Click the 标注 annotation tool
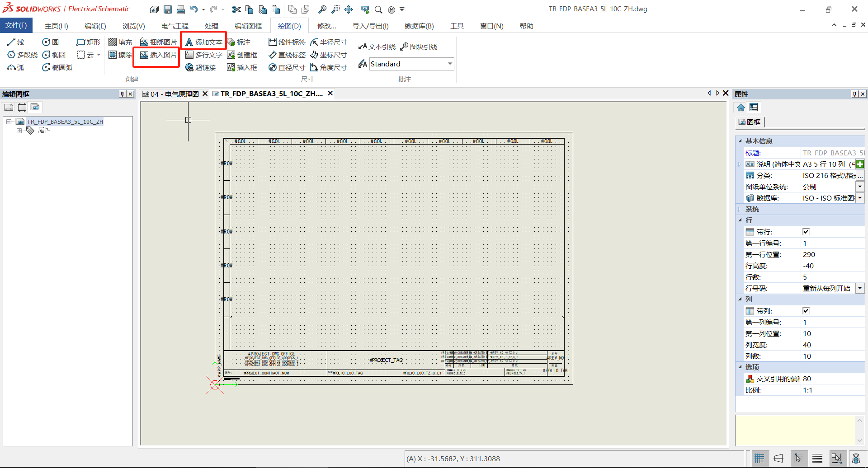868x468 pixels. pyautogui.click(x=239, y=42)
